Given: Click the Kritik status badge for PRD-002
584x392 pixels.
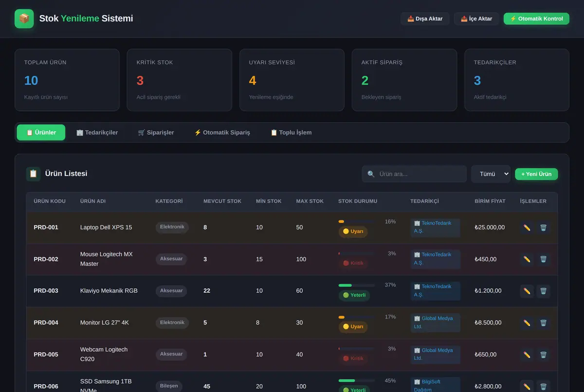Looking at the screenshot, I should click(353, 263).
